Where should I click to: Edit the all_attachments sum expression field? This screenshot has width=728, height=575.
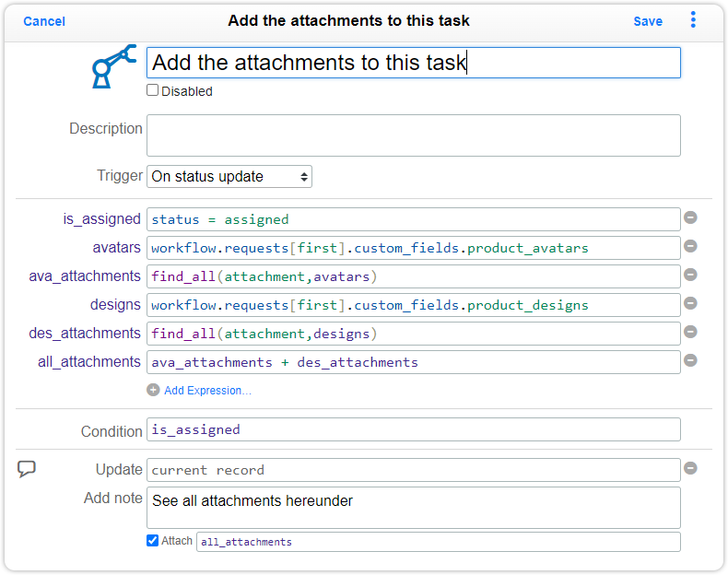(x=414, y=362)
